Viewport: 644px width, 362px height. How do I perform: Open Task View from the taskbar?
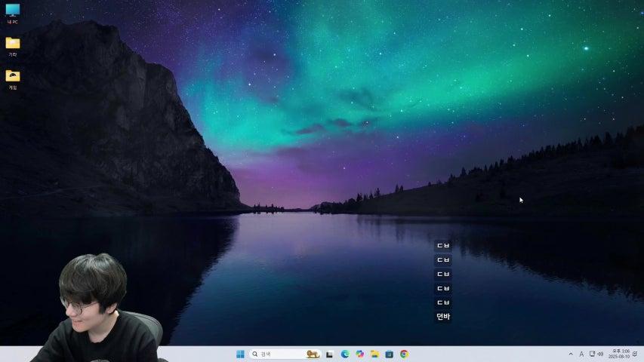click(x=329, y=354)
